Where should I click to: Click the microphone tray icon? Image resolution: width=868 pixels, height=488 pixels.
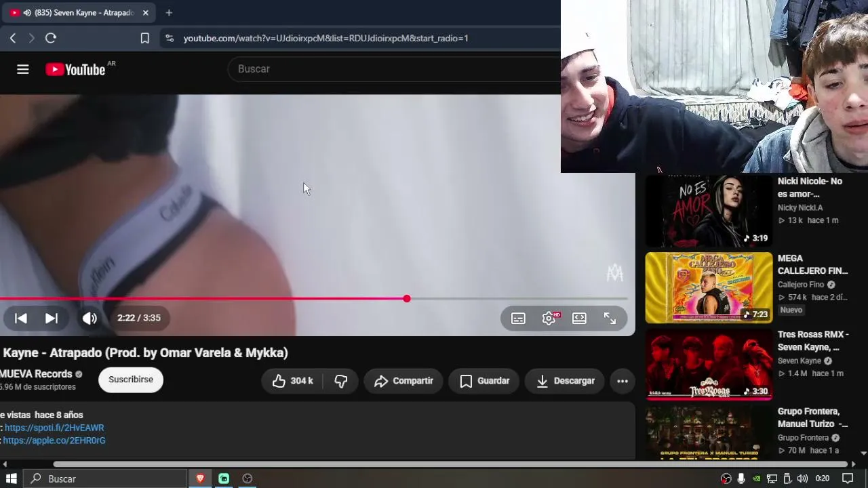741,479
